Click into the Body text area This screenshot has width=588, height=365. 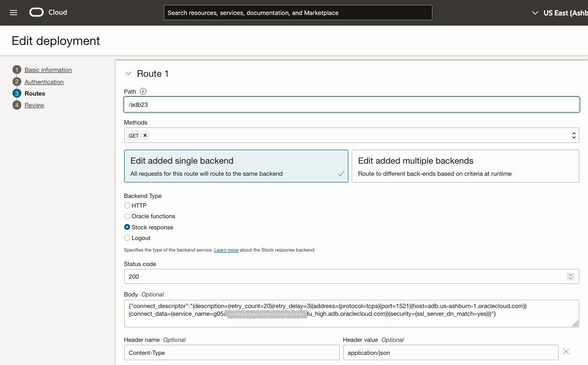point(351,313)
